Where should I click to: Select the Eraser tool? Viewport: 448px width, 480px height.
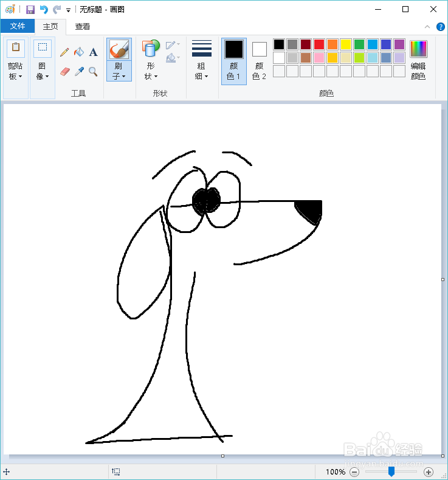(64, 72)
